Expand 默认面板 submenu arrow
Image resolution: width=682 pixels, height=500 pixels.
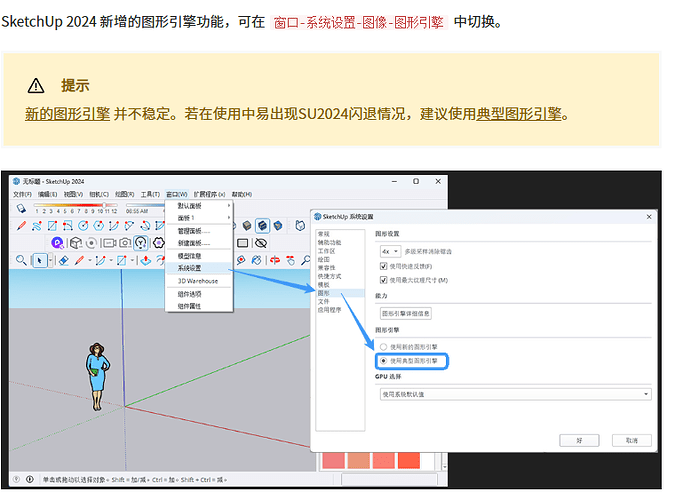point(229,205)
